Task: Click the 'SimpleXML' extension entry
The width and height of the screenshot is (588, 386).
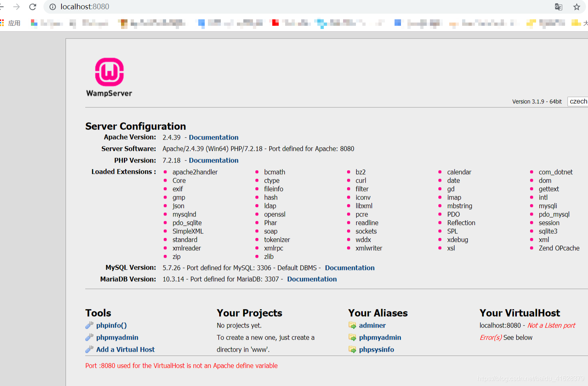Action: click(188, 231)
